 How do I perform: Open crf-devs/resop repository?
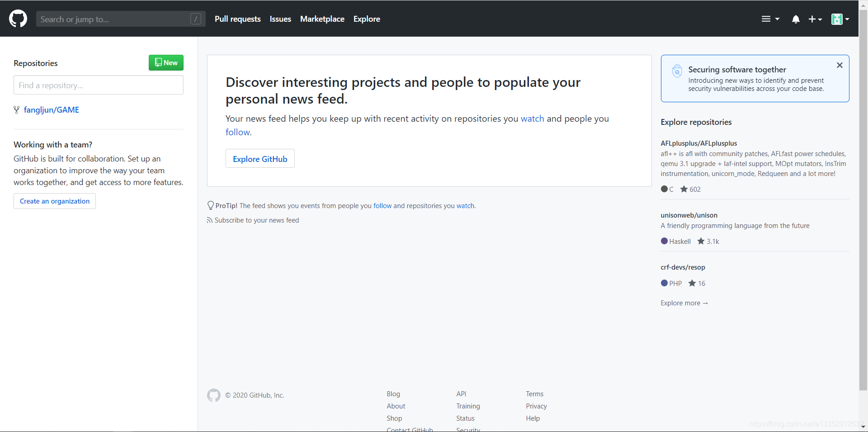tap(683, 267)
